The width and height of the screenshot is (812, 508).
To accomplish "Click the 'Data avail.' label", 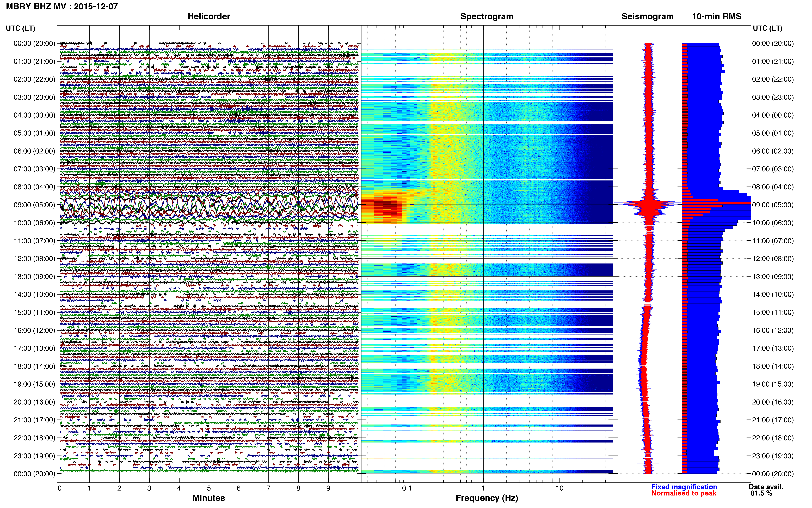I will point(766,487).
